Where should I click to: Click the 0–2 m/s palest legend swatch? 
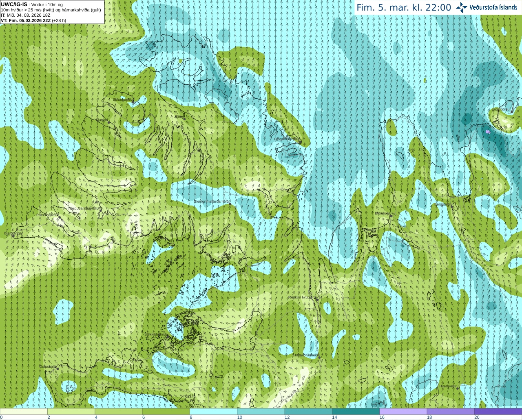click(24, 411)
